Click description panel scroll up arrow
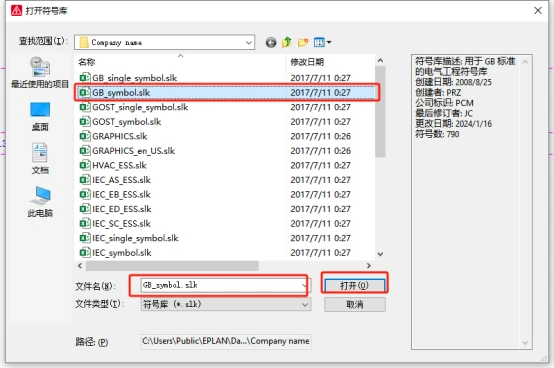Viewport: 554px width, 368px height. point(525,62)
